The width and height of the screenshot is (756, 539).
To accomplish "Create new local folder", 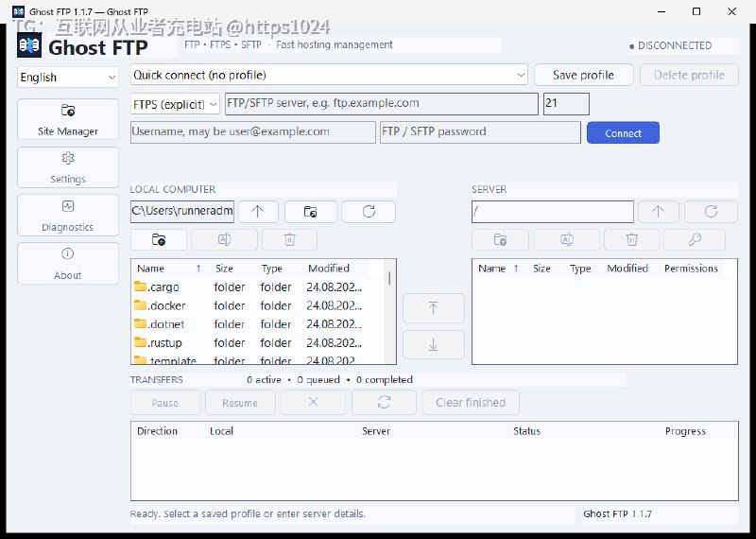I will [x=159, y=240].
